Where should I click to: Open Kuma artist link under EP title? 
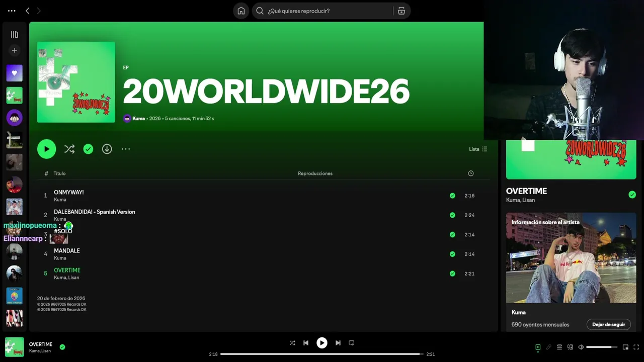(x=138, y=119)
